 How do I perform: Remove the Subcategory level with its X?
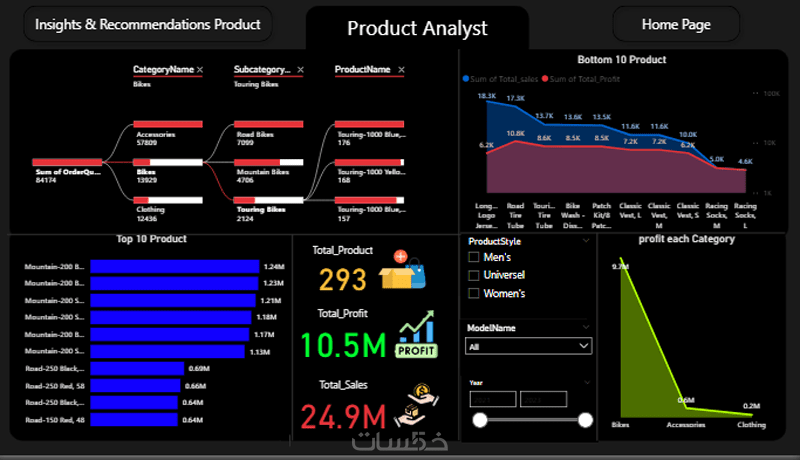pos(301,69)
